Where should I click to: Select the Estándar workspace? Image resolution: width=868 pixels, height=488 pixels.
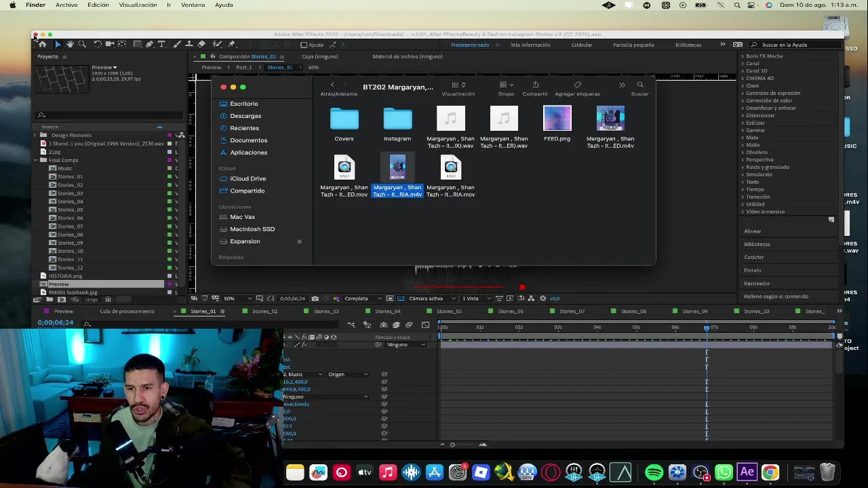[x=582, y=45]
